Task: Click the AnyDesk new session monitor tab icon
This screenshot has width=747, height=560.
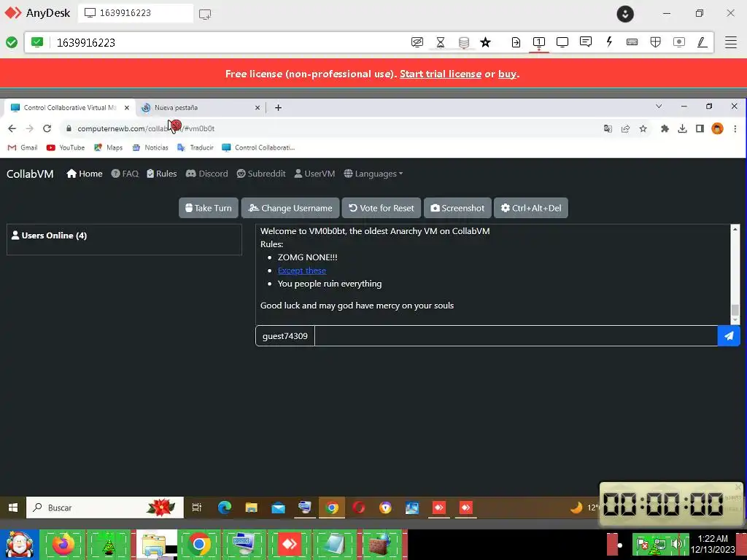Action: coord(205,14)
